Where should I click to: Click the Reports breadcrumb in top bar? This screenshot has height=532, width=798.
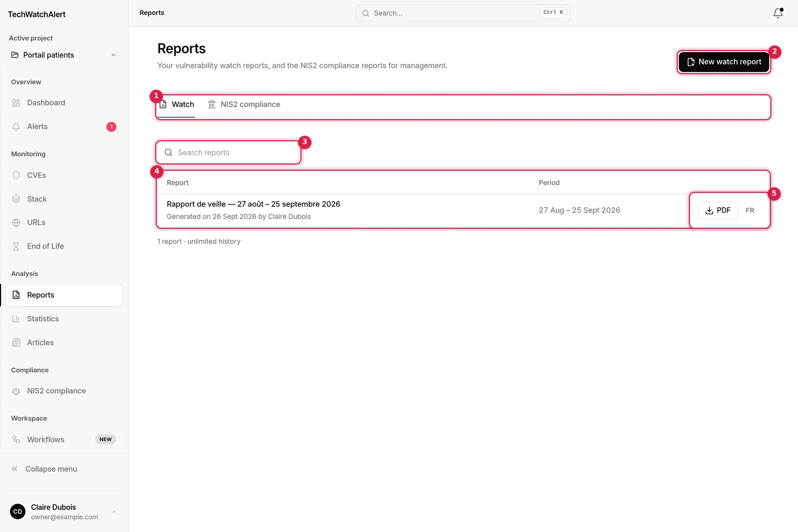pos(152,13)
